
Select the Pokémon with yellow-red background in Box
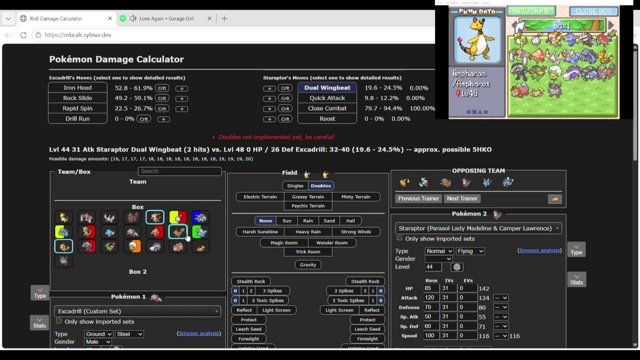[178, 217]
